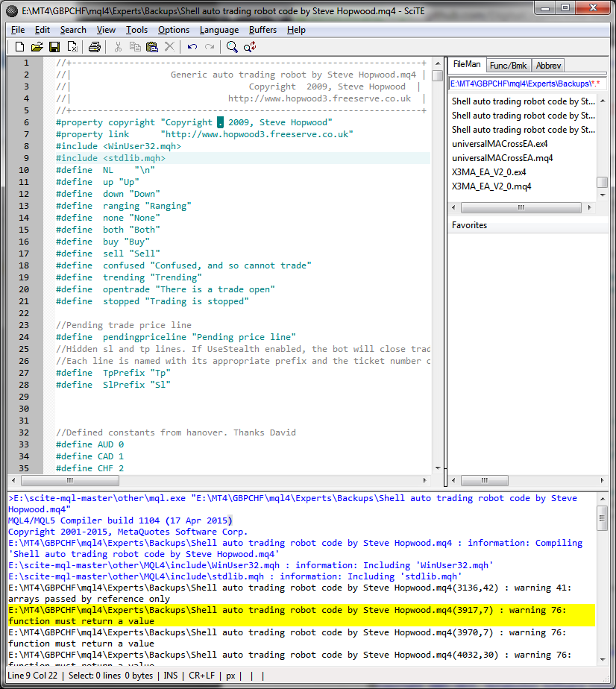
Task: Save the file using the floppy disk icon
Action: [54, 46]
